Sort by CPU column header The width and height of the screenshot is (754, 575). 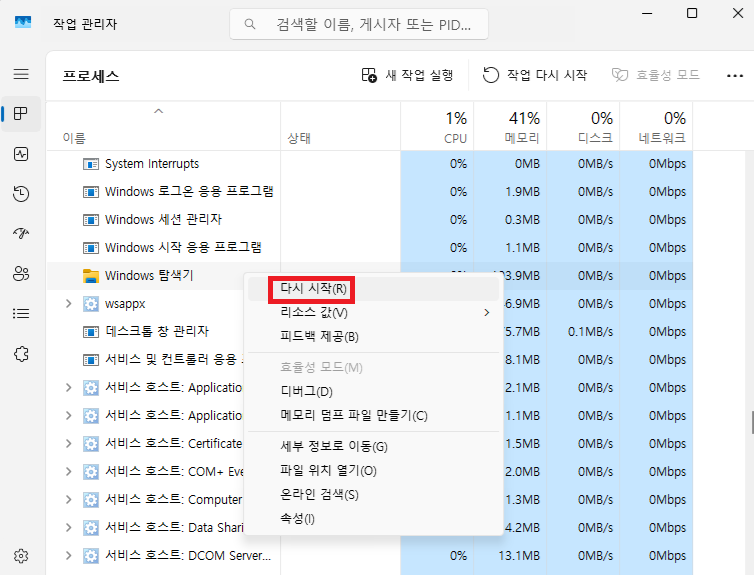tap(437, 126)
